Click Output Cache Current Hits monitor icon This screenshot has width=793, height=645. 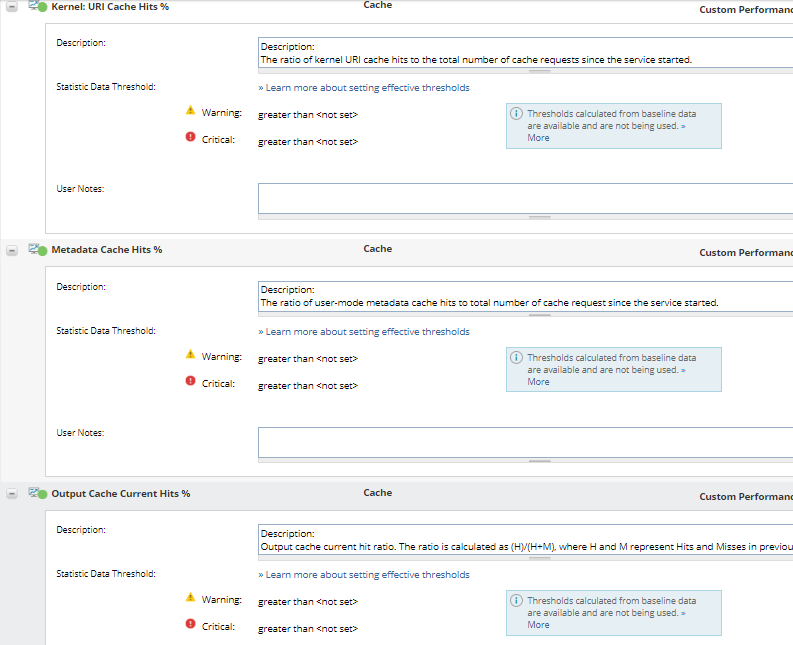click(37, 493)
